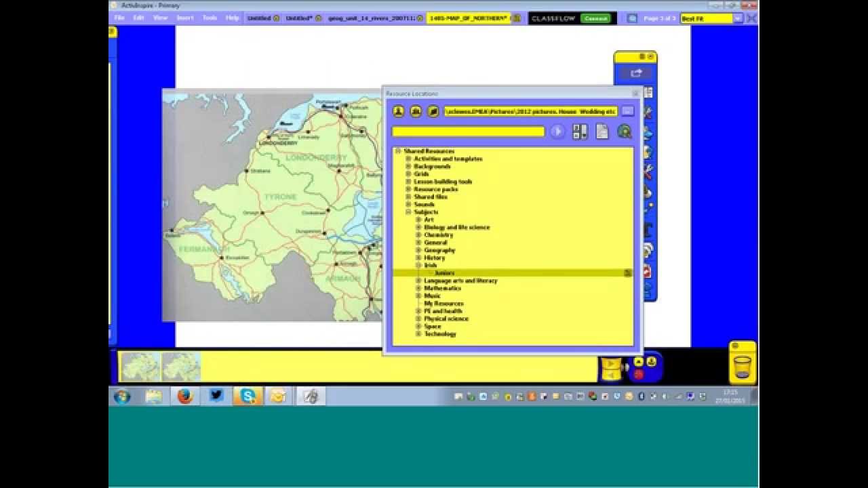Click the browse button next to path field
This screenshot has height=488, width=868.
click(627, 111)
